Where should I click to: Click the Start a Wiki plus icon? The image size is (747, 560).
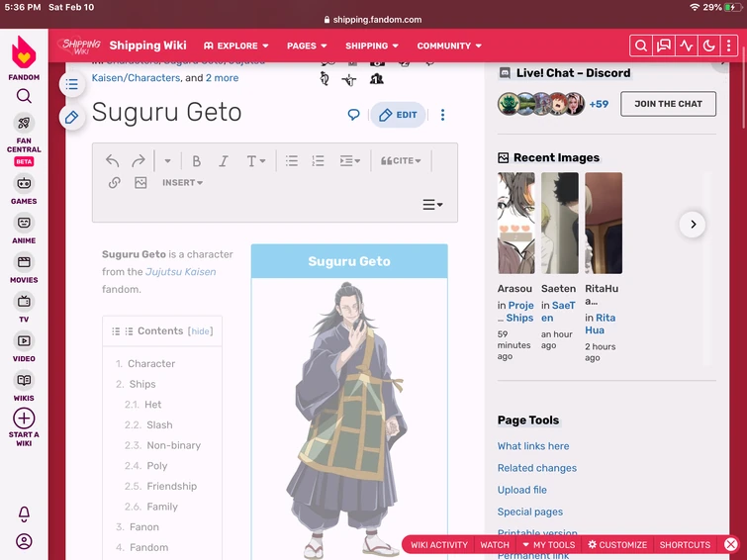click(x=24, y=419)
